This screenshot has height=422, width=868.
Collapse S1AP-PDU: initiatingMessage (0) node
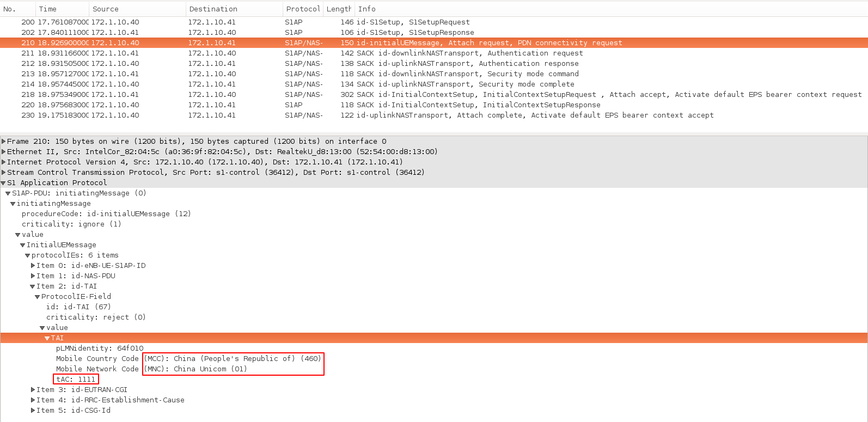tap(8, 193)
